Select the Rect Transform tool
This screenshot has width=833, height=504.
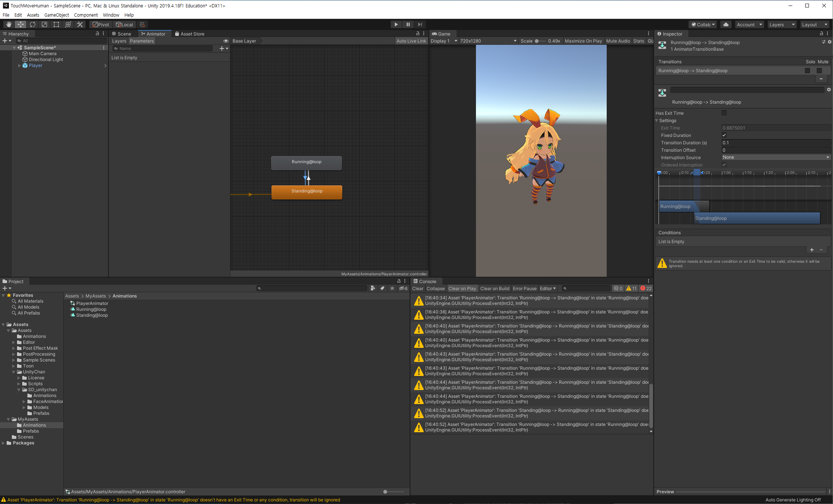tap(56, 24)
